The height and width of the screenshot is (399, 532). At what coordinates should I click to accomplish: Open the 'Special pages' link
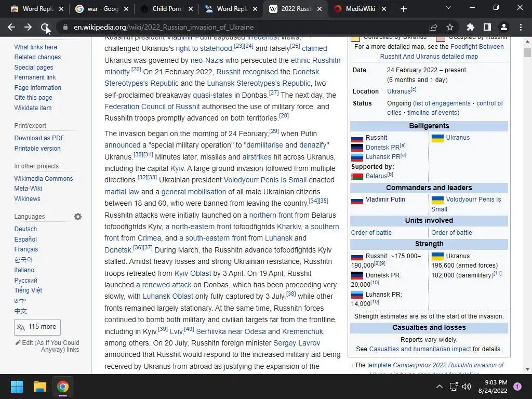pyautogui.click(x=34, y=67)
